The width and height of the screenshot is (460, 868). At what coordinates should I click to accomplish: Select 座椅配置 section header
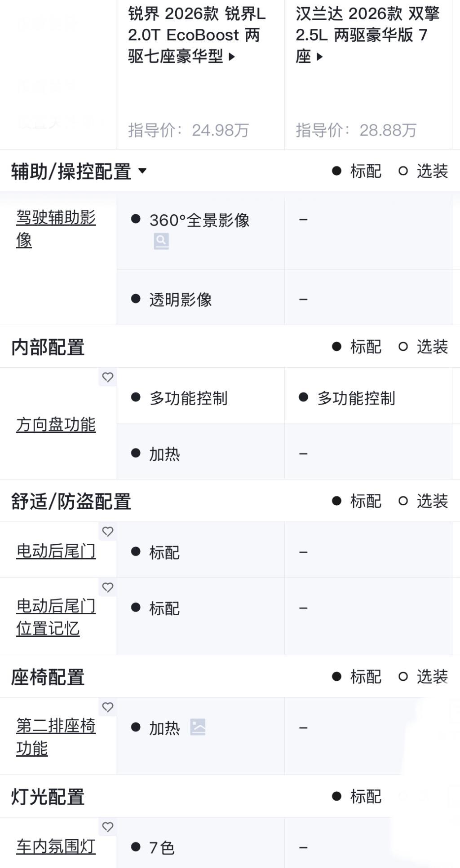coord(48,677)
